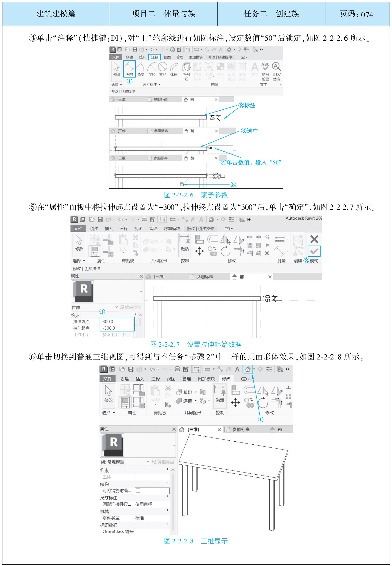The width and height of the screenshot is (392, 566).
Task: Select the 直径 diameter dimension tool
Action: click(163, 69)
